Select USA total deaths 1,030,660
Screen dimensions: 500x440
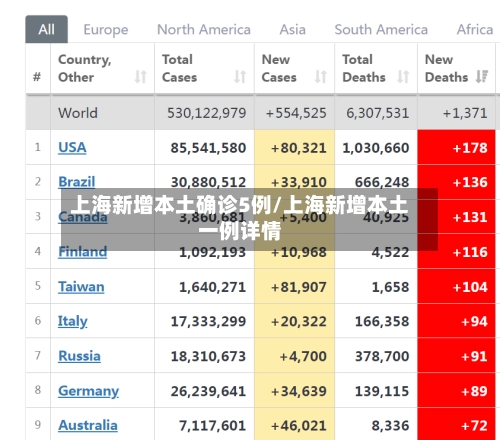click(376, 148)
